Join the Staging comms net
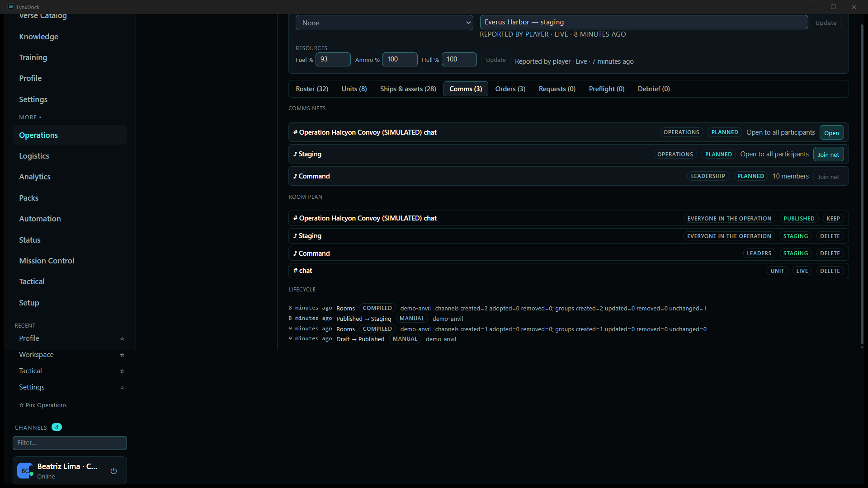This screenshot has width=868, height=488. click(x=828, y=155)
